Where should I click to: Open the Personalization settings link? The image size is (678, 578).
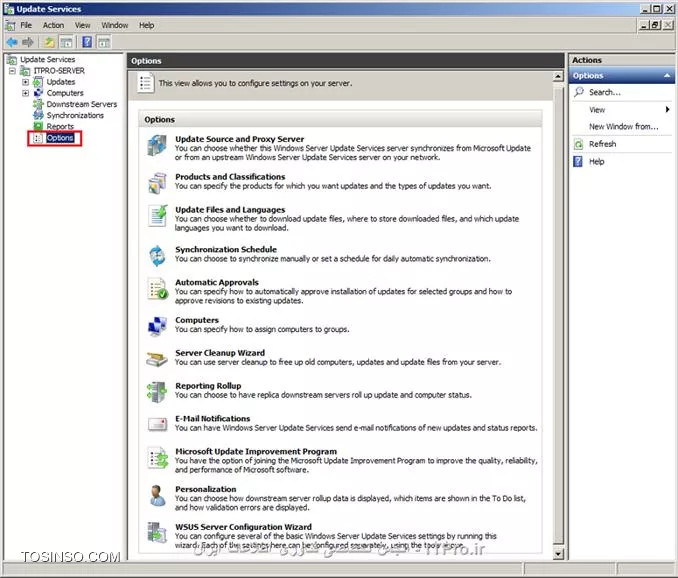pyautogui.click(x=205, y=489)
